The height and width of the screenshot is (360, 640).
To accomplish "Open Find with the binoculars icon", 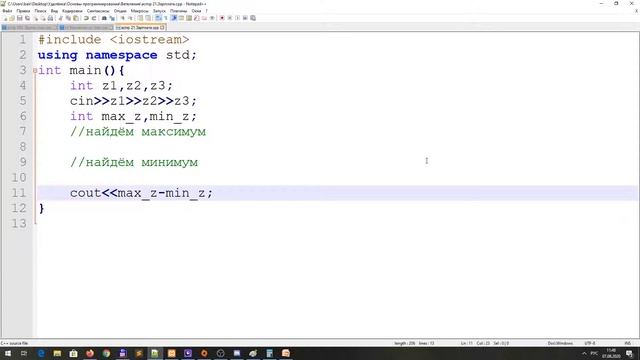I will click(x=104, y=18).
